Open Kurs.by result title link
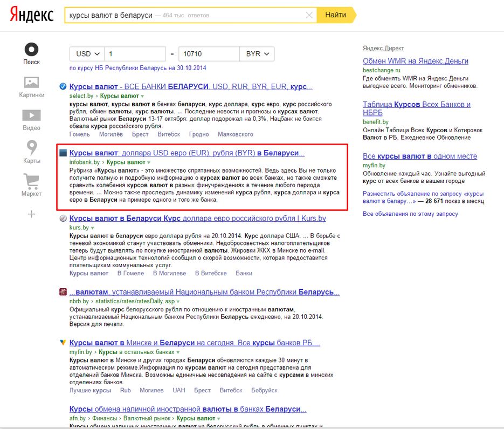The width and height of the screenshot is (504, 429). [198, 218]
